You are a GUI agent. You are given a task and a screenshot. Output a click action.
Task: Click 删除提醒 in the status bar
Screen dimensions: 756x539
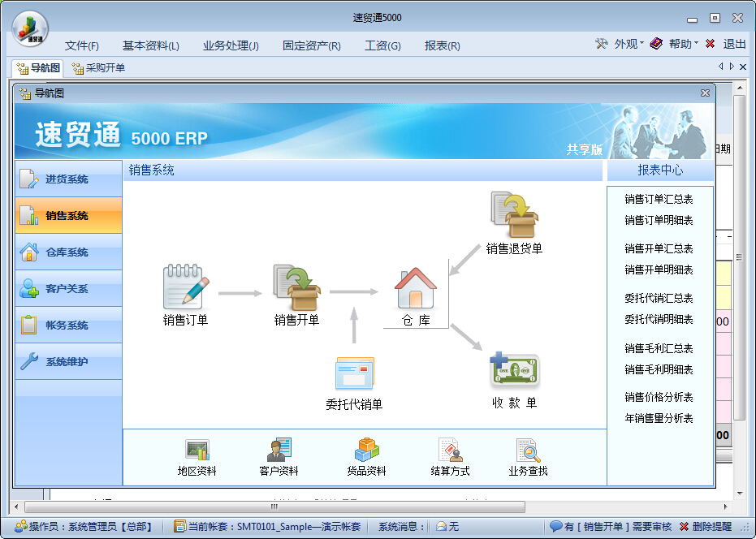706,527
